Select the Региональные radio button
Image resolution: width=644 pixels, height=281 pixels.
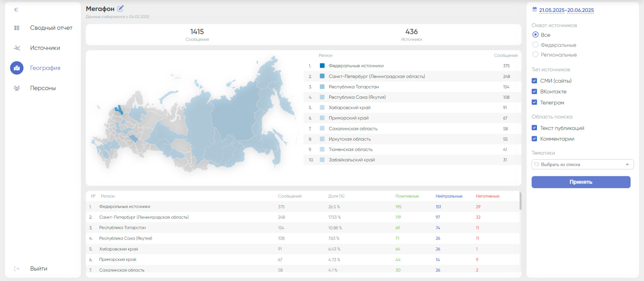point(535,55)
